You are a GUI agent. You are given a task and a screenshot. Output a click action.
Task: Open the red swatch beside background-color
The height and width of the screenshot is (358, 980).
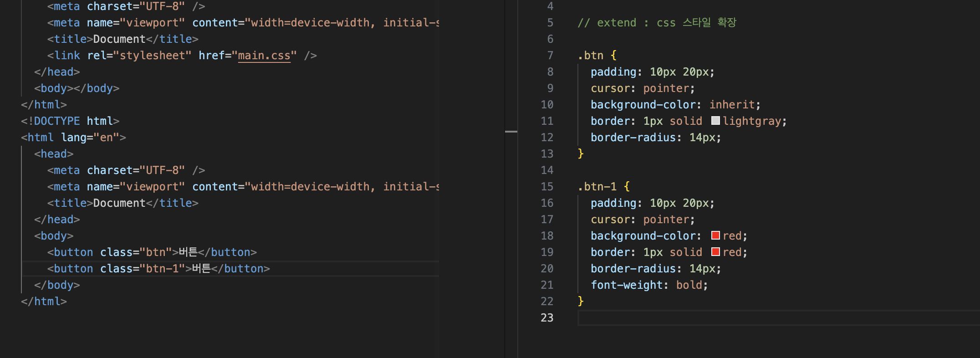coord(715,235)
